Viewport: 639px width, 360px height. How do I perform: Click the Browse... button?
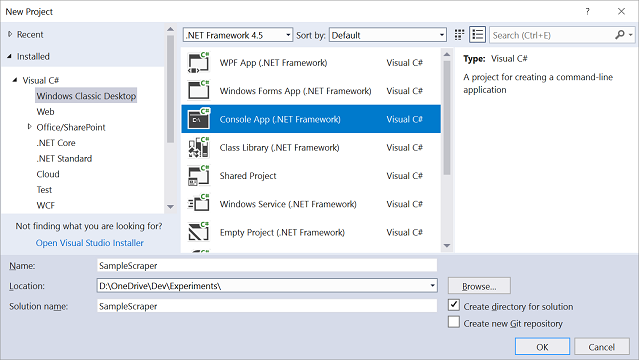click(479, 286)
